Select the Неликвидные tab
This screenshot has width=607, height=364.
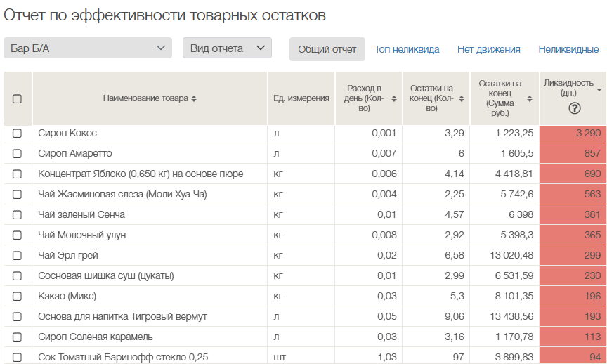coord(568,49)
